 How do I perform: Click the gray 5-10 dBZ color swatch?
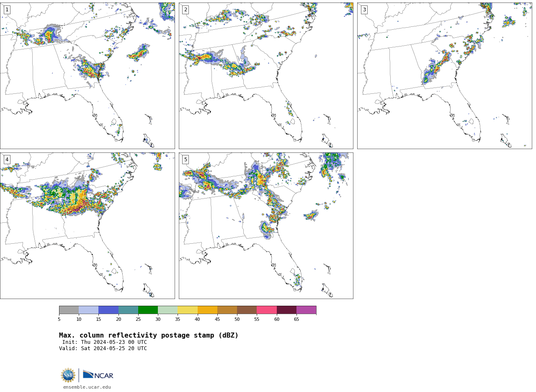coord(69,310)
